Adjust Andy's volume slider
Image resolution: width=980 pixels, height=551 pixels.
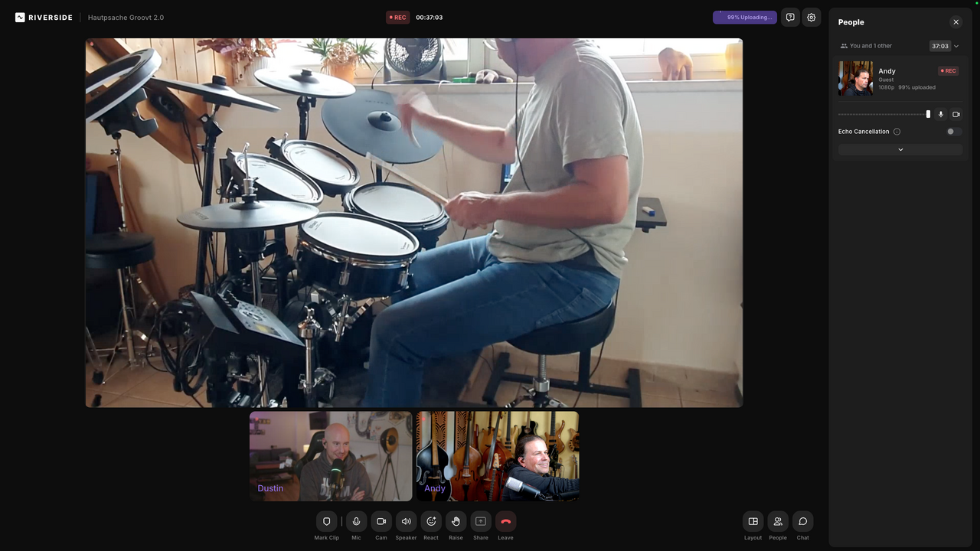coord(928,114)
